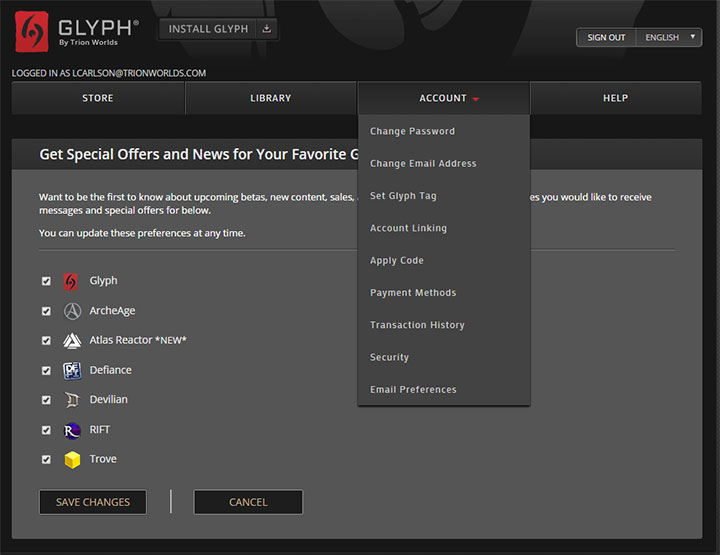
Task: Switch to the Library tab
Action: pyautogui.click(x=271, y=98)
